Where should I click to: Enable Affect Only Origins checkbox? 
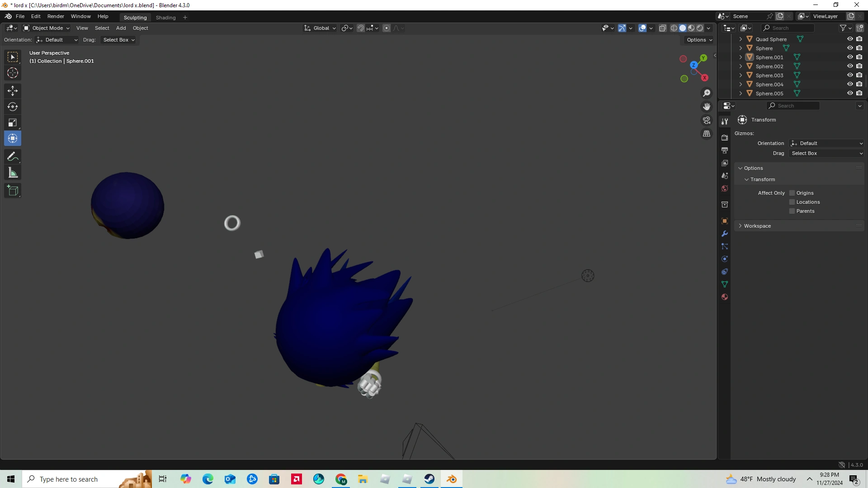792,193
